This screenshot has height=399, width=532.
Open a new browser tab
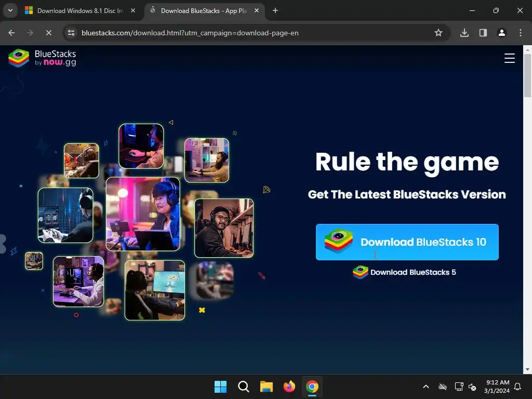[x=275, y=10]
